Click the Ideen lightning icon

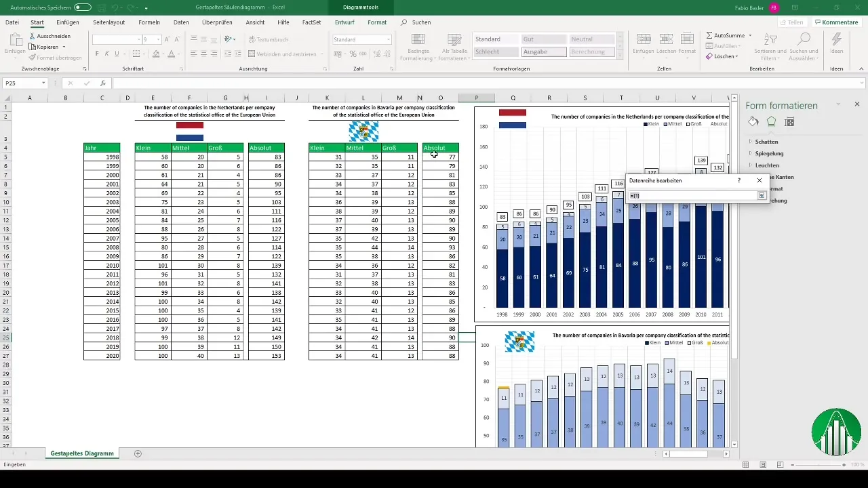point(837,40)
